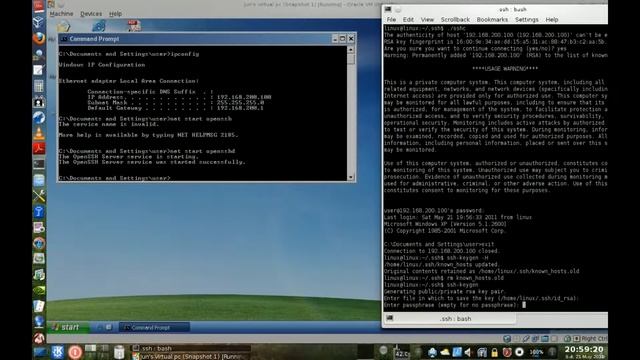
Task: Open Adobe Reader icon in the dock
Action: click(x=39, y=149)
